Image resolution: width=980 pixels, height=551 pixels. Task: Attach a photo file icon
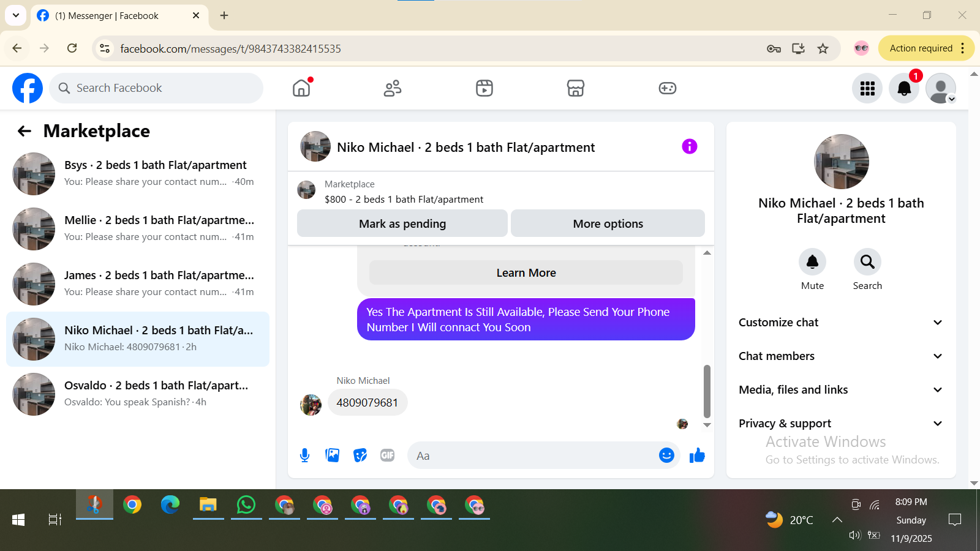[x=333, y=455]
